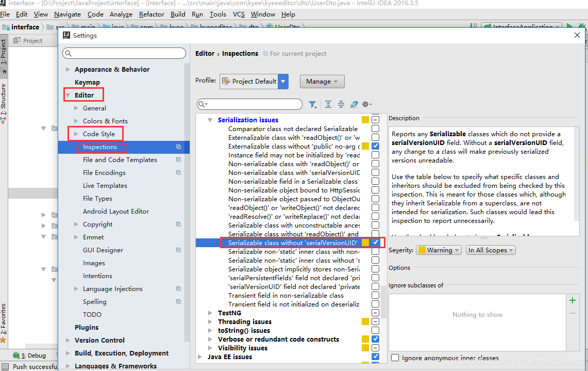Toggle Externalizable class without public no-arg checkbox
The height and width of the screenshot is (371, 588).
(375, 146)
